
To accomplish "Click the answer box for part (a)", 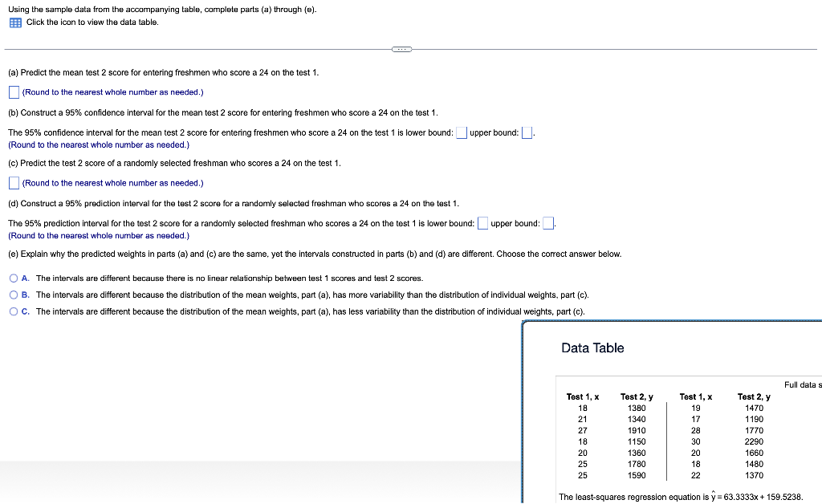I will pyautogui.click(x=14, y=91).
